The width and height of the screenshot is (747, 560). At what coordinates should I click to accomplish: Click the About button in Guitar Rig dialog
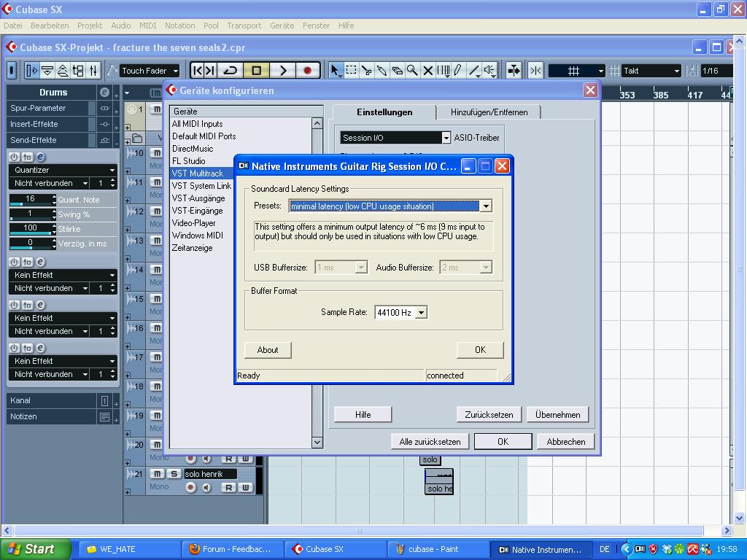(x=268, y=350)
